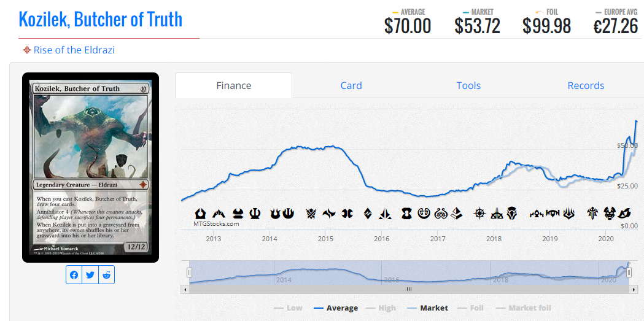This screenshot has height=321, width=644.
Task: Click the left handle of the chart range selector
Action: [x=189, y=272]
